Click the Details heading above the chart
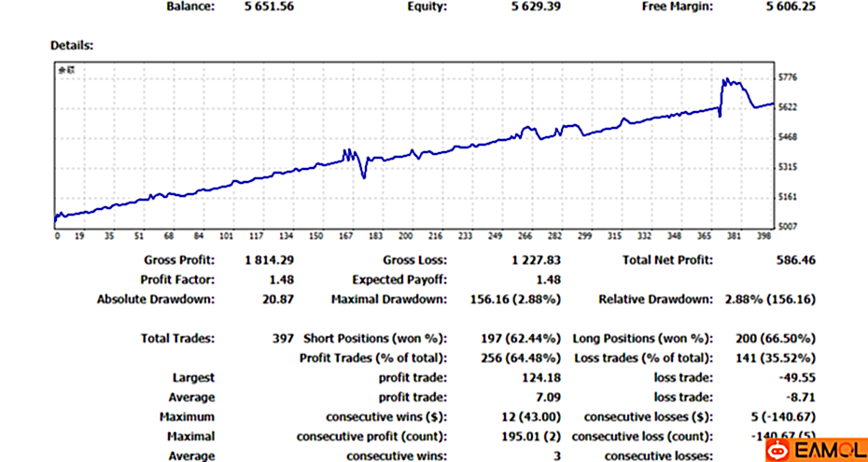Image resolution: width=868 pixels, height=462 pixels. coord(72,45)
